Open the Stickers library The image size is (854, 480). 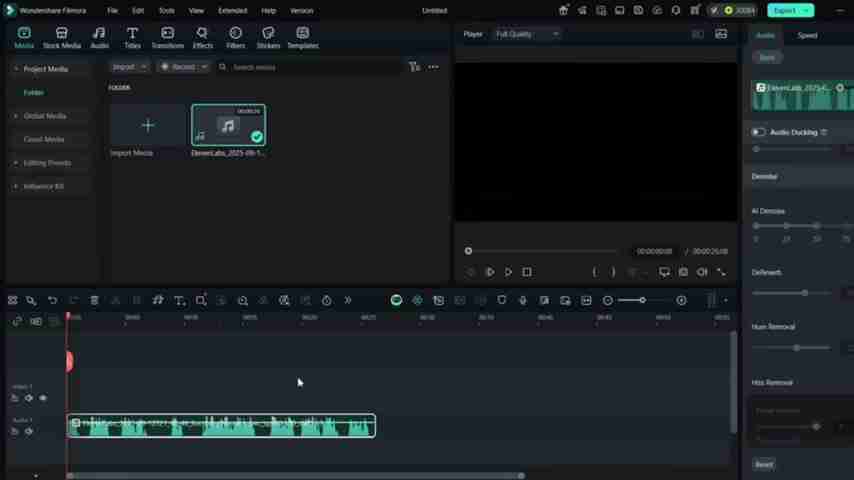pos(268,38)
